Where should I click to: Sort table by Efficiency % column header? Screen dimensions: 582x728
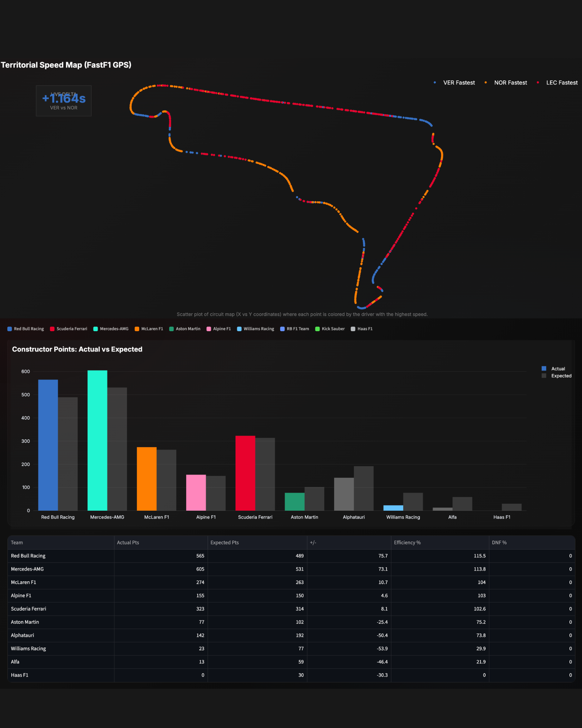(440, 542)
